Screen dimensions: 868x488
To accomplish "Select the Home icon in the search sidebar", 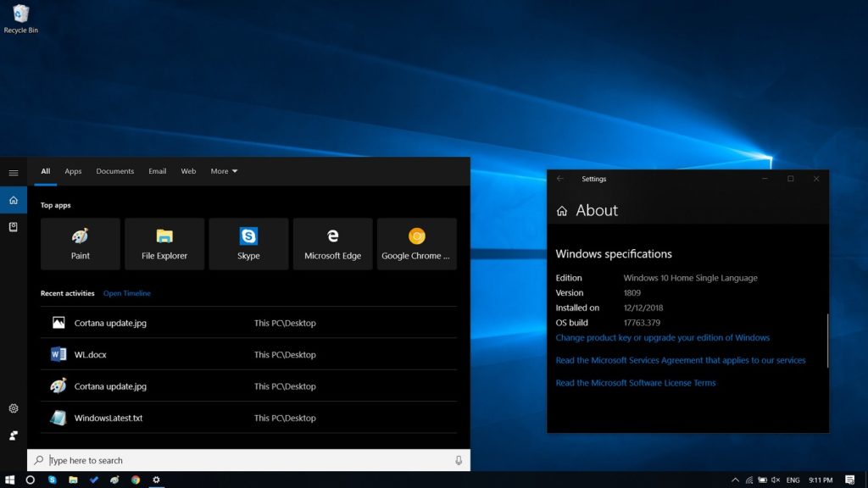I will 13,200.
